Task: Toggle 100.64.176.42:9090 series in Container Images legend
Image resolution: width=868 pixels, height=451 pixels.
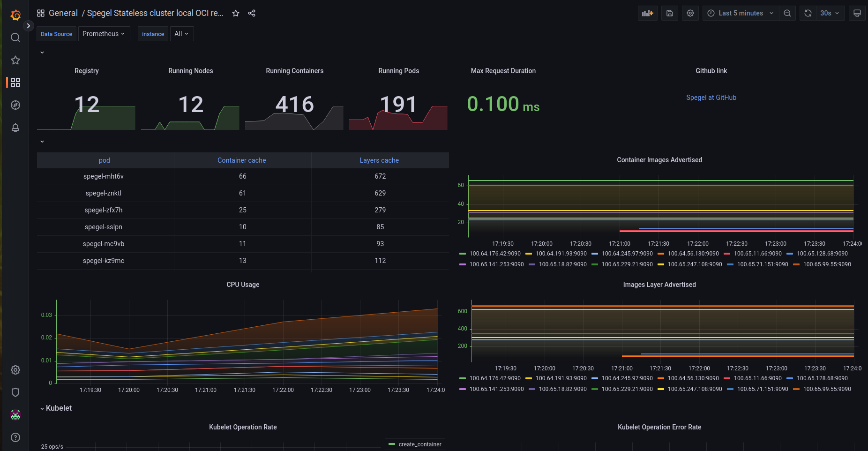Action: tap(495, 254)
